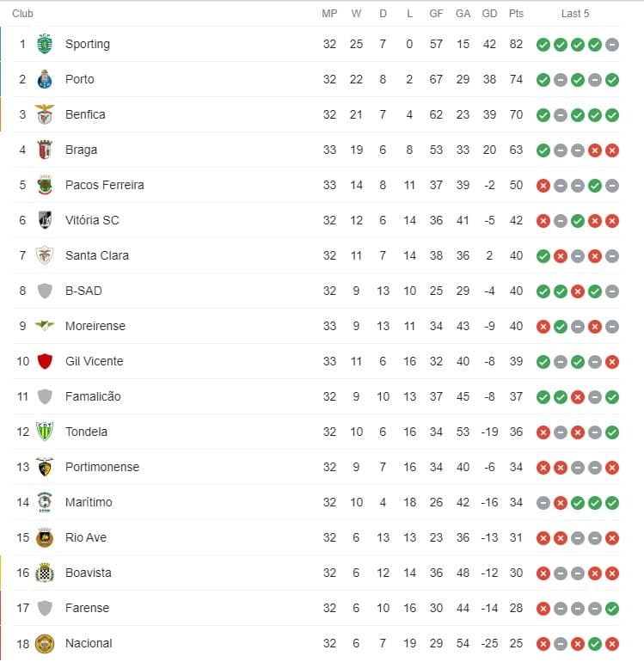
Task: Click the Sporting club crest icon
Action: [x=45, y=44]
